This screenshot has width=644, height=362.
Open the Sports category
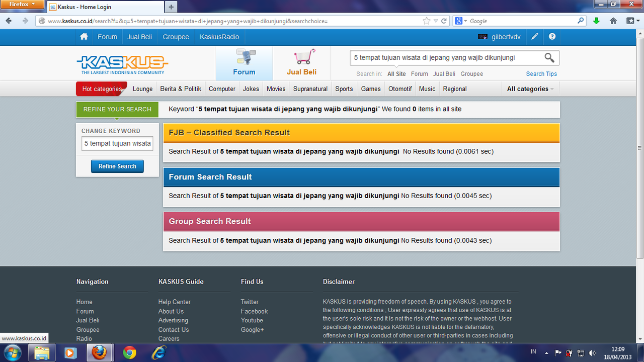[344, 89]
